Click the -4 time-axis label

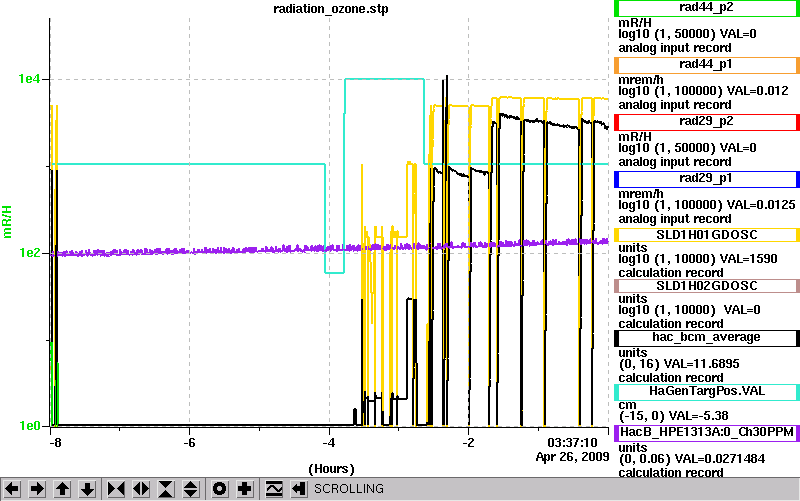(x=329, y=443)
